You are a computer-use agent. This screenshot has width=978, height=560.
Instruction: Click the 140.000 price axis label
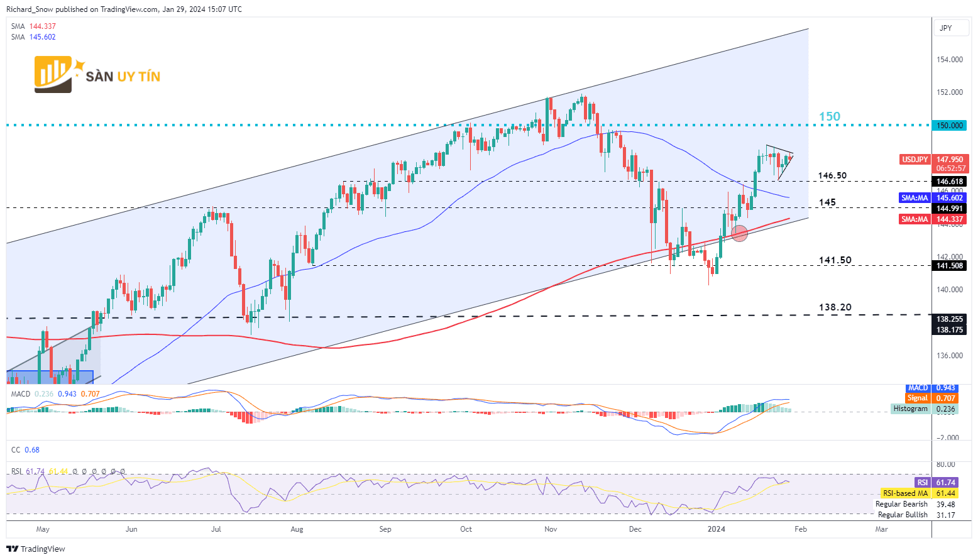point(950,290)
